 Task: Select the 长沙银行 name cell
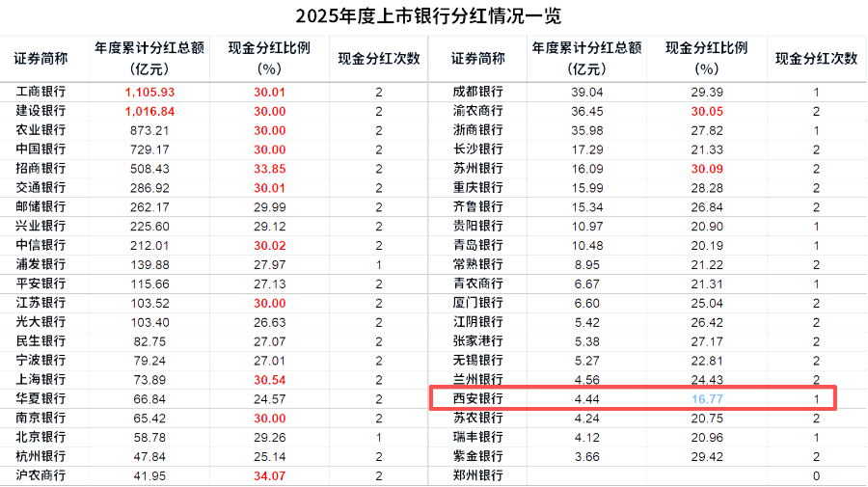tap(477, 149)
